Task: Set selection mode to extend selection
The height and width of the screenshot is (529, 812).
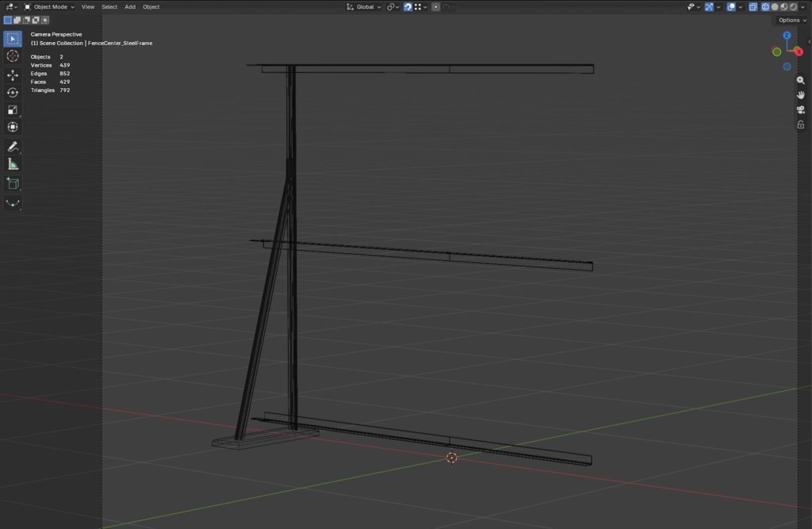Action: coord(17,20)
